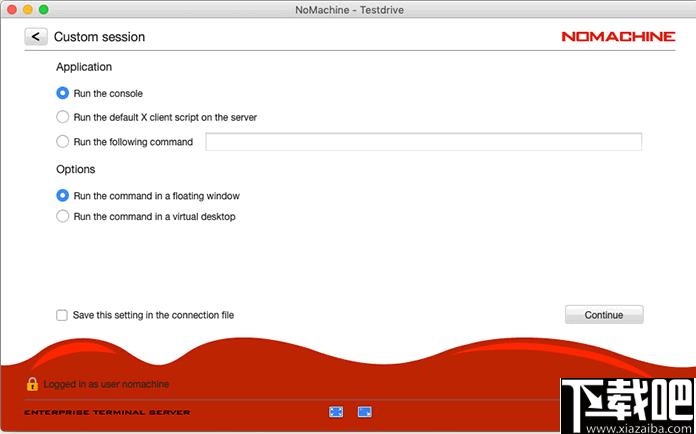Choose Run the following command option
696x434 pixels.
tap(63, 142)
